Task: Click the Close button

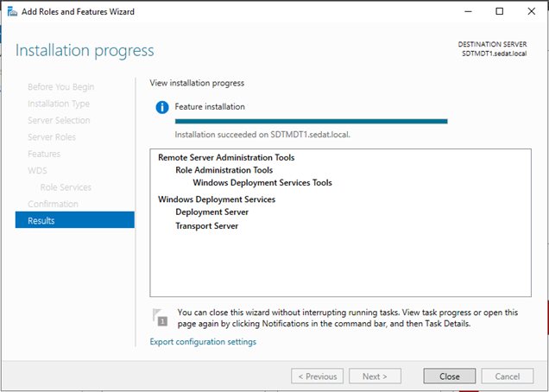Action: coord(449,376)
